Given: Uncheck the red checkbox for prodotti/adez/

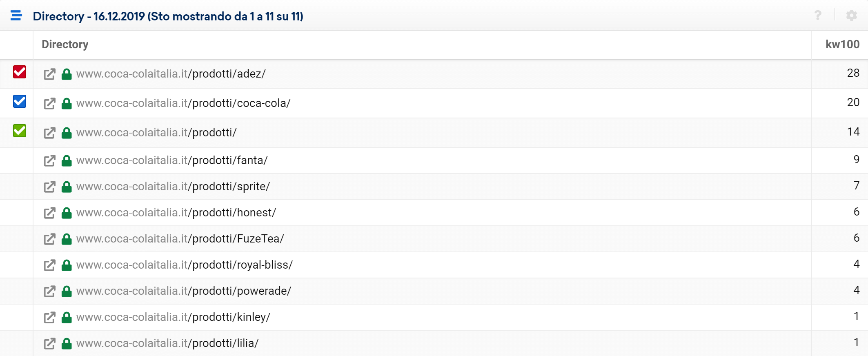Looking at the screenshot, I should point(20,72).
